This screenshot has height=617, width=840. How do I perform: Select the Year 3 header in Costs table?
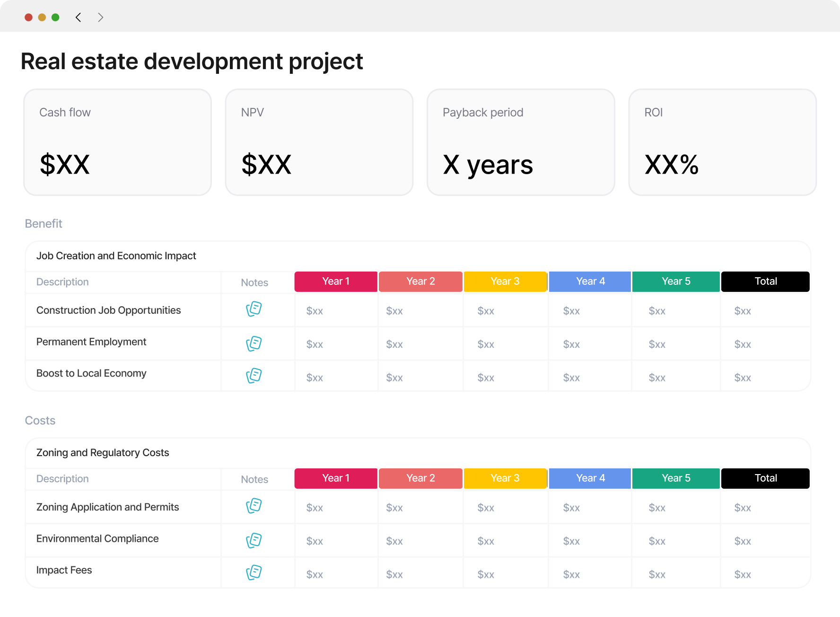click(x=505, y=478)
